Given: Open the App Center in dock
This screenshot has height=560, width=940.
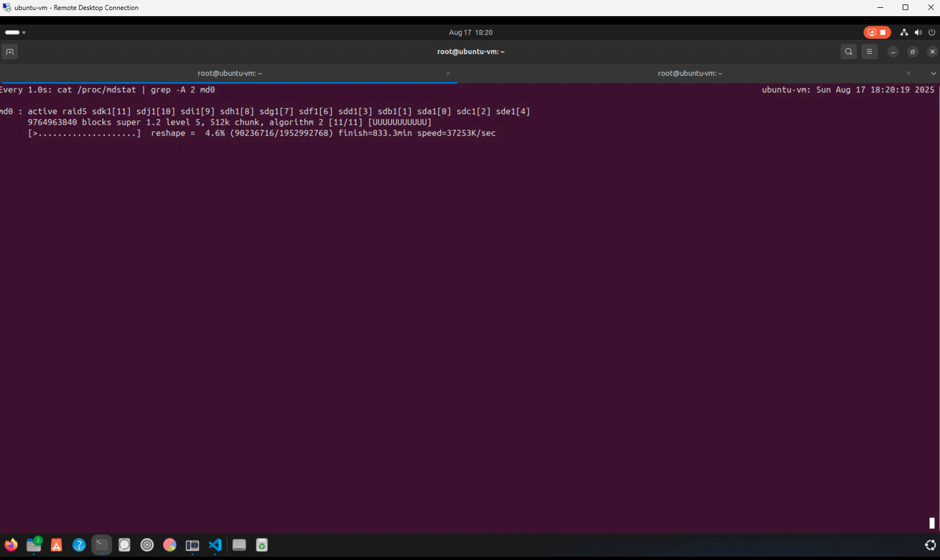Looking at the screenshot, I should point(56,545).
